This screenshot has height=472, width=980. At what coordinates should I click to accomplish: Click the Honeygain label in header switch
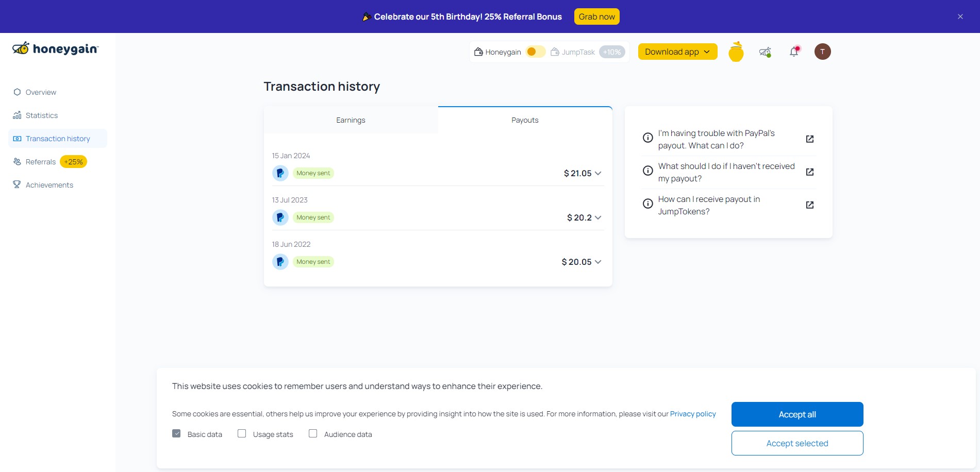(x=503, y=52)
